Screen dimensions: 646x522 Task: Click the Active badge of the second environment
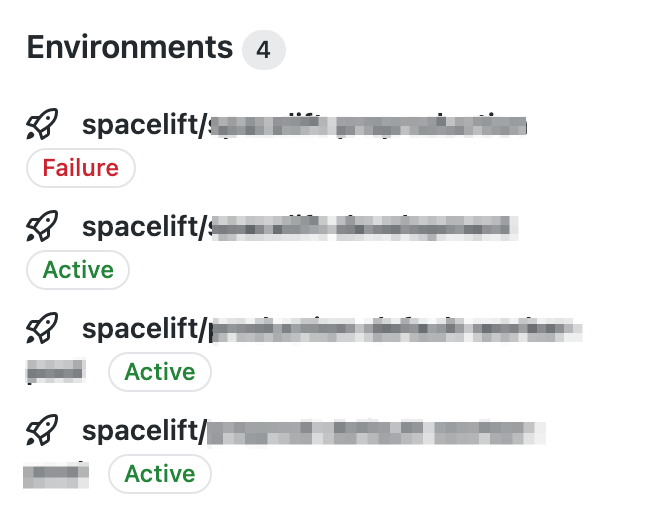[78, 270]
